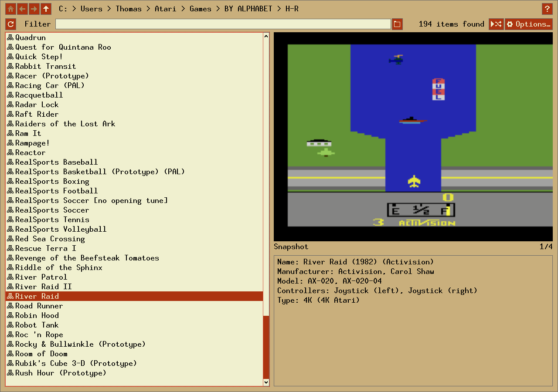The image size is (558, 392).
Task: Choose Room of Doom
Action: coord(134,354)
